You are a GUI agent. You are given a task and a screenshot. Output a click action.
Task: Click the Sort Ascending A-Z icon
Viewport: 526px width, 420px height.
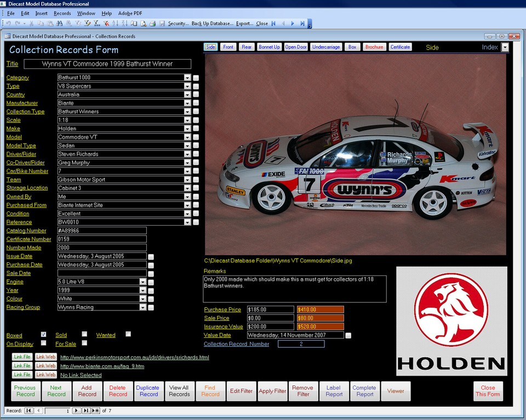pos(115,24)
